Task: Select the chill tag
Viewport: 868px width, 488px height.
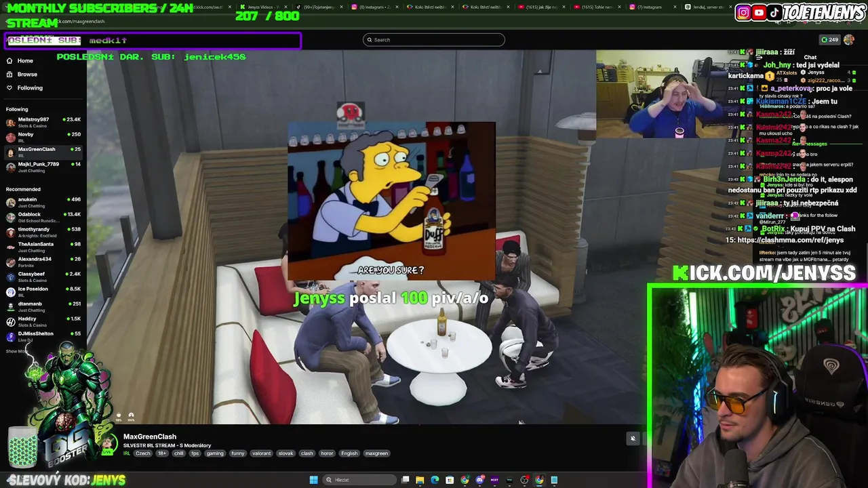Action: point(179,453)
